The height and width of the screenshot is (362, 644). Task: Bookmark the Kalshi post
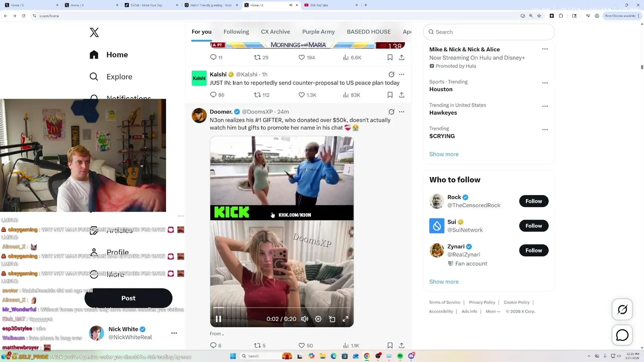click(x=390, y=95)
